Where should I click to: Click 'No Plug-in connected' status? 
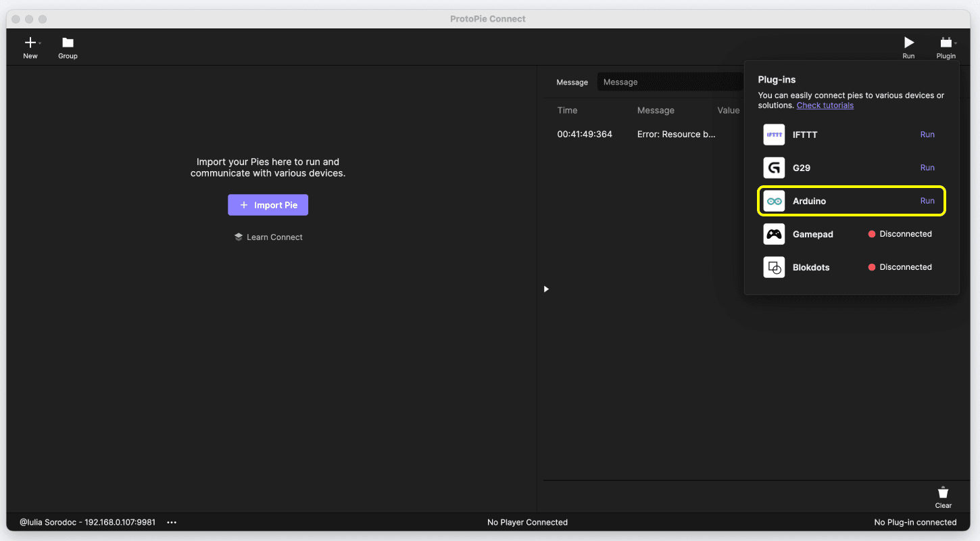[915, 522]
